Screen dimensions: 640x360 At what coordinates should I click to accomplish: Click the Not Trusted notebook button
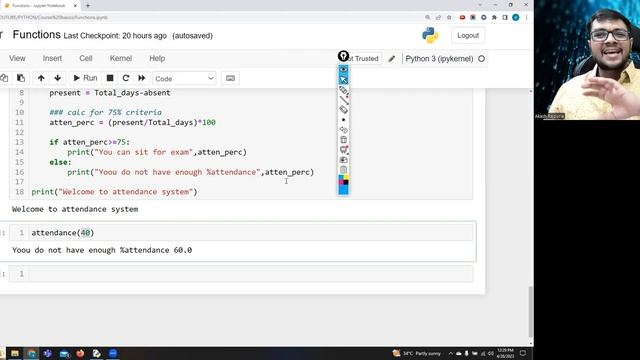[363, 59]
